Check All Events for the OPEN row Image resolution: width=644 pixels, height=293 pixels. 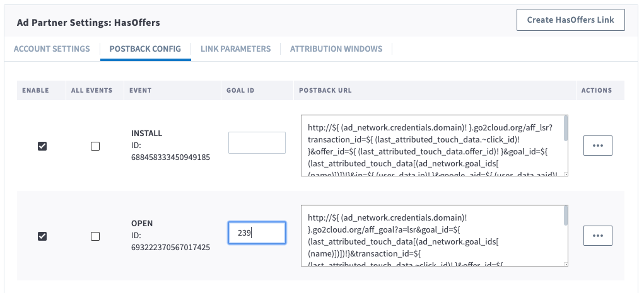point(95,236)
